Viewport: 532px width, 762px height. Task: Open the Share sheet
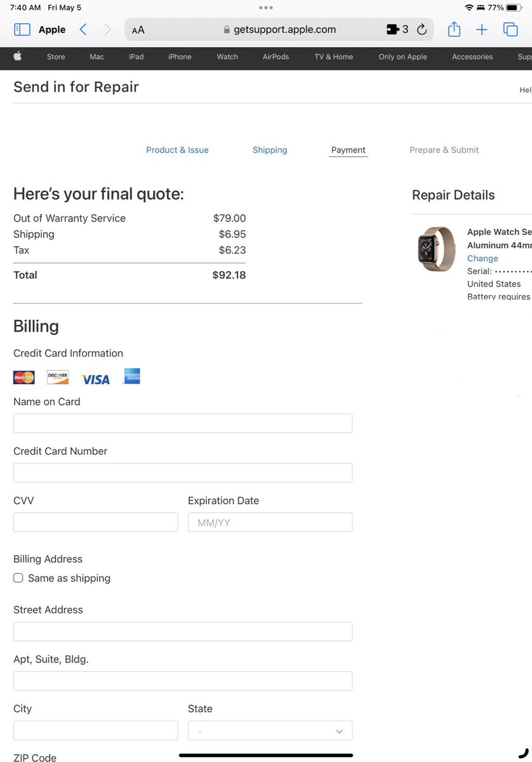[454, 29]
